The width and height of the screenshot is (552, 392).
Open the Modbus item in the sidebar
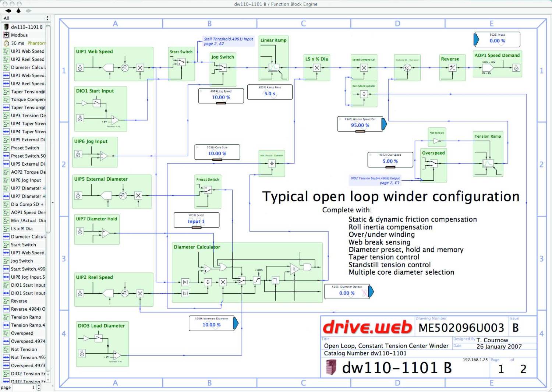coord(23,35)
